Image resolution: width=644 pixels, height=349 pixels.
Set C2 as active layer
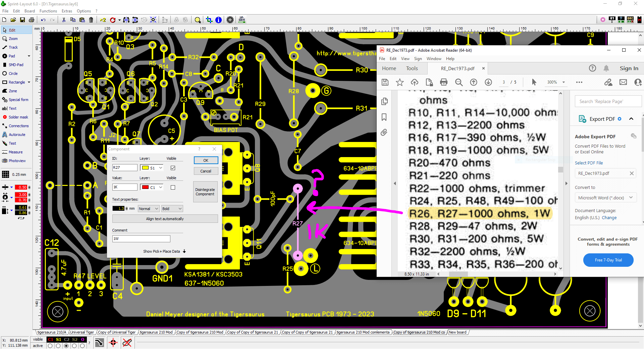(x=66, y=346)
